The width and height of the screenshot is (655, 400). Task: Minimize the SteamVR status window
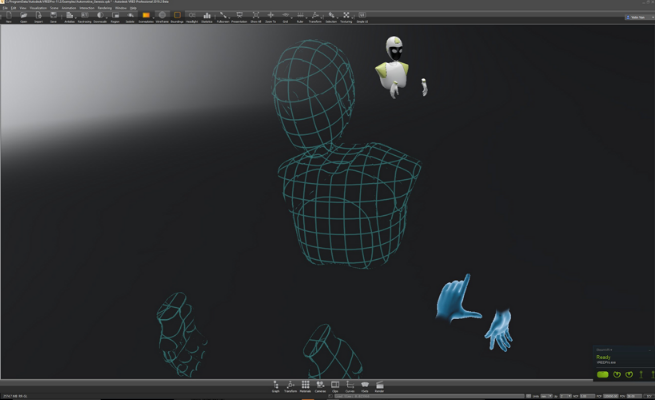[x=650, y=350]
